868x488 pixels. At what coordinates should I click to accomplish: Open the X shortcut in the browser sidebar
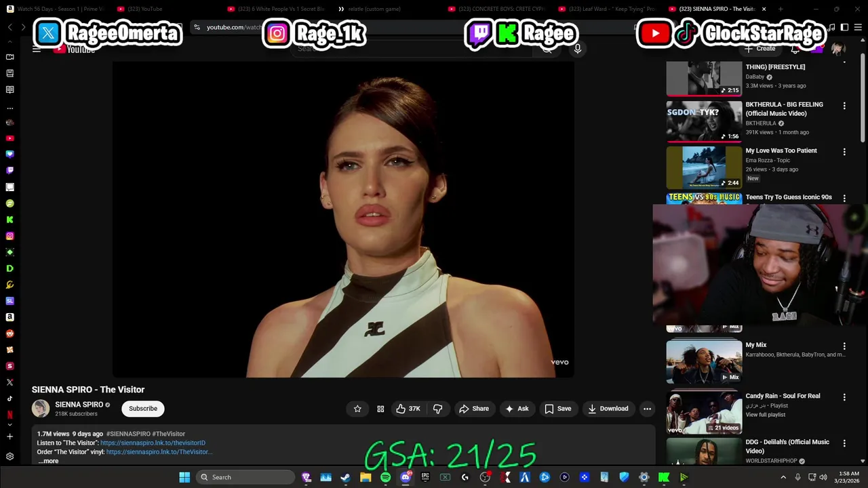coord(9,382)
